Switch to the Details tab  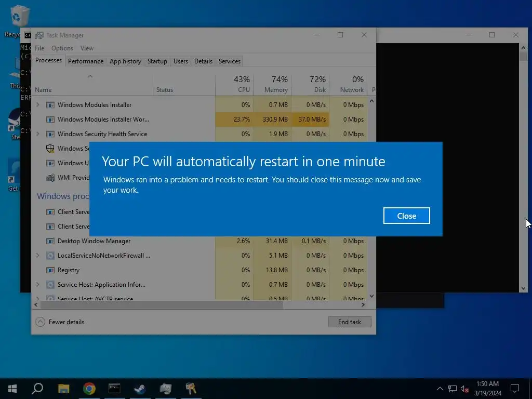tap(203, 61)
